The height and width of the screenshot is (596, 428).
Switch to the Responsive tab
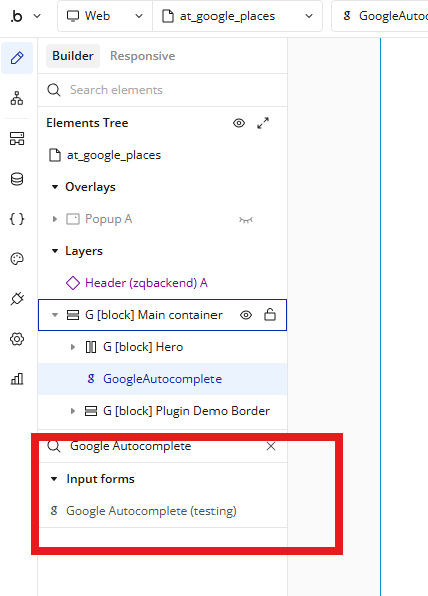point(143,56)
